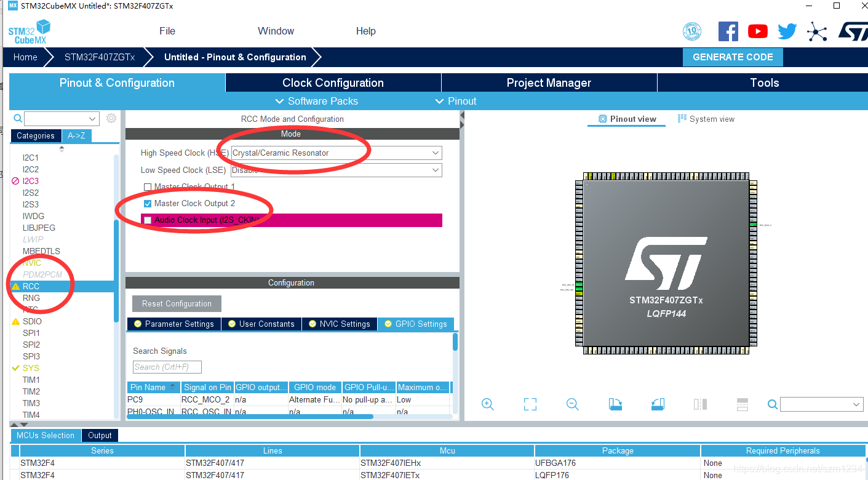Open the peripheral search magnifier in the sidebar
Screen dimensions: 868x480
17,118
